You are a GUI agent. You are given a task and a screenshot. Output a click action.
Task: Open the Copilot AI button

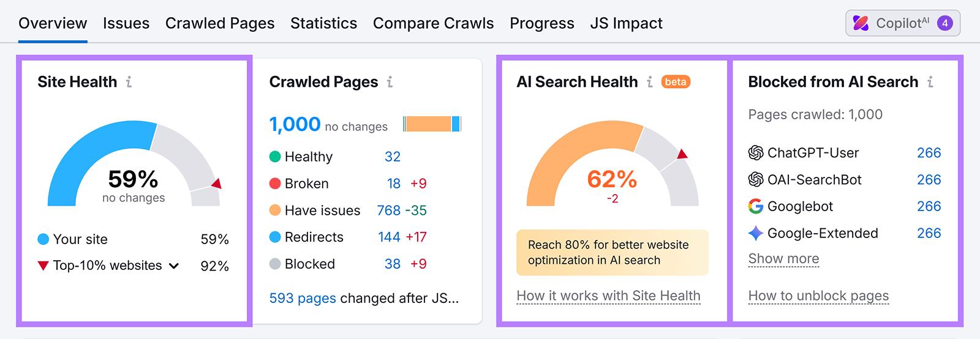click(x=903, y=23)
